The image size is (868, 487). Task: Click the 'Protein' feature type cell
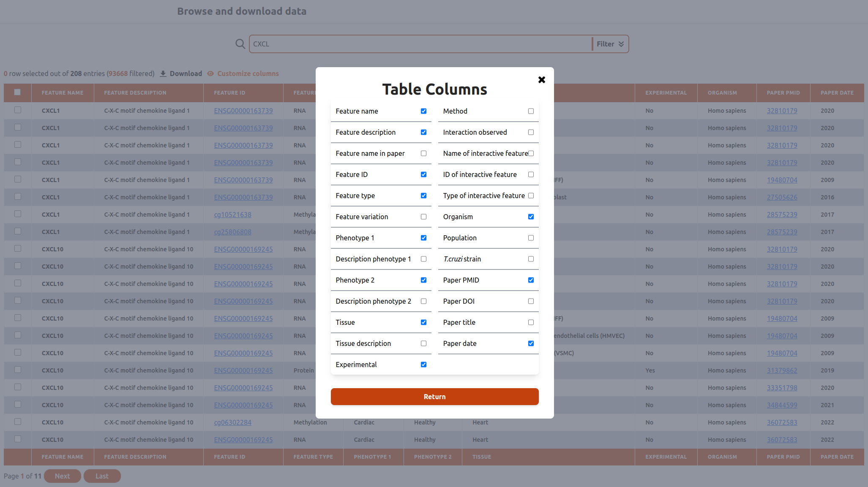click(x=303, y=370)
